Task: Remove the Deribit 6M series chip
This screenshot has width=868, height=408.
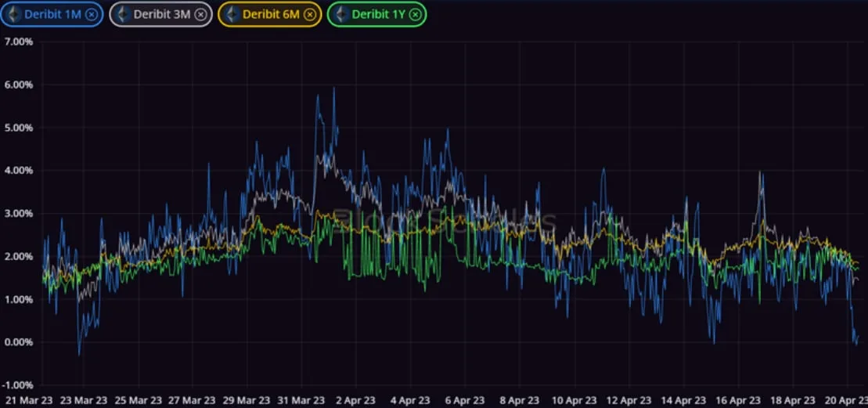Action: click(x=310, y=15)
